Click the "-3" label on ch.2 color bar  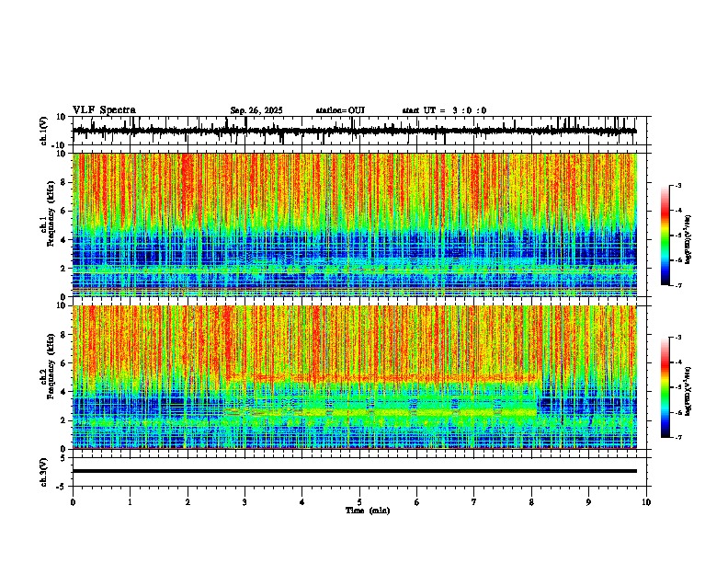pos(678,338)
